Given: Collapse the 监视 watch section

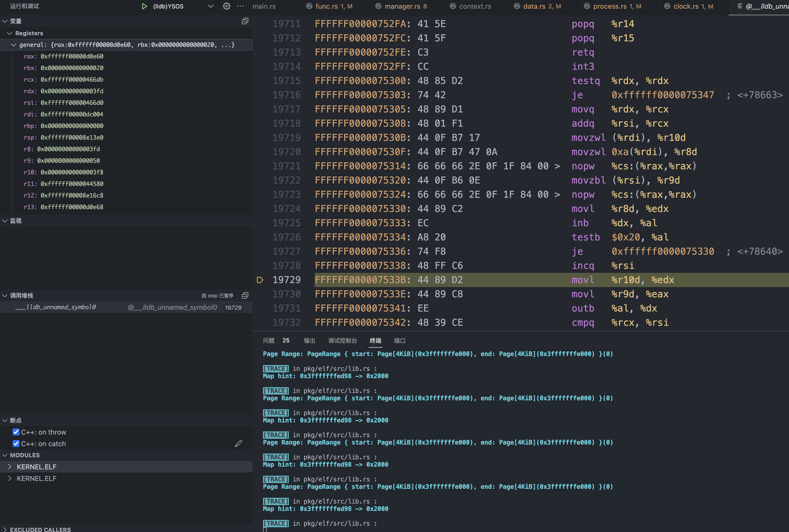Looking at the screenshot, I should click(5, 220).
